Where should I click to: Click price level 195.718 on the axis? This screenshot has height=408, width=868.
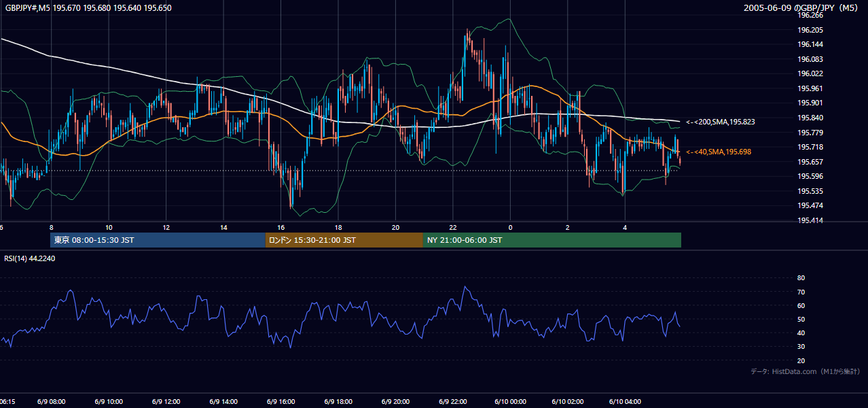click(x=810, y=147)
